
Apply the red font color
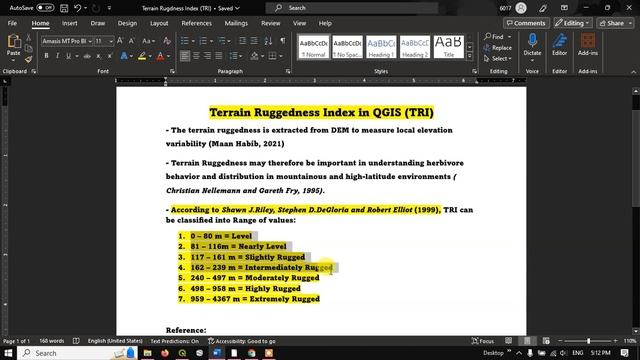tap(160, 56)
